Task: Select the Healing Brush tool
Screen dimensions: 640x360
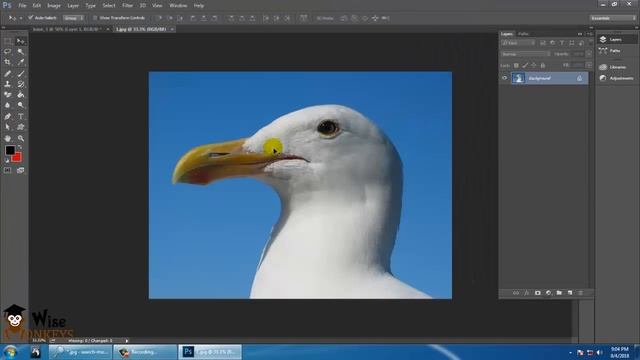Action: [8, 74]
